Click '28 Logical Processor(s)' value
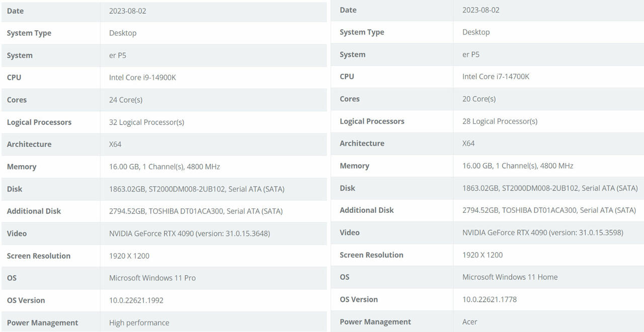This screenshot has width=644, height=332. pyautogui.click(x=500, y=121)
